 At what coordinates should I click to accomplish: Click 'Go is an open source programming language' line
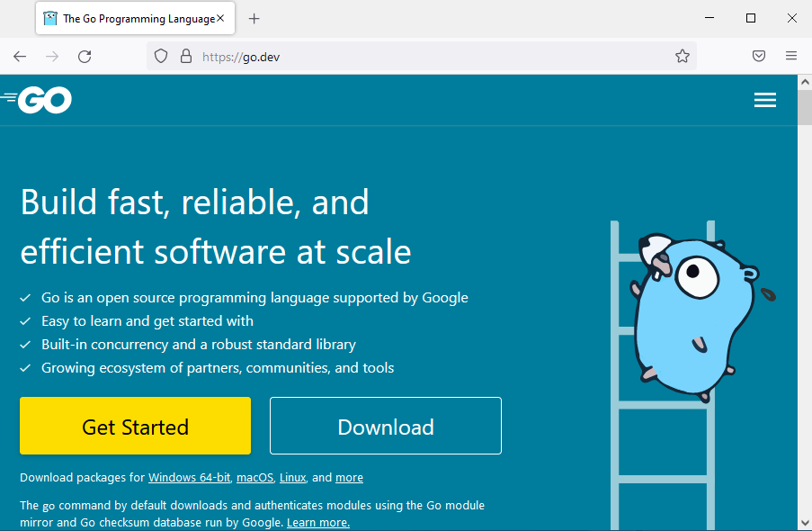254,298
